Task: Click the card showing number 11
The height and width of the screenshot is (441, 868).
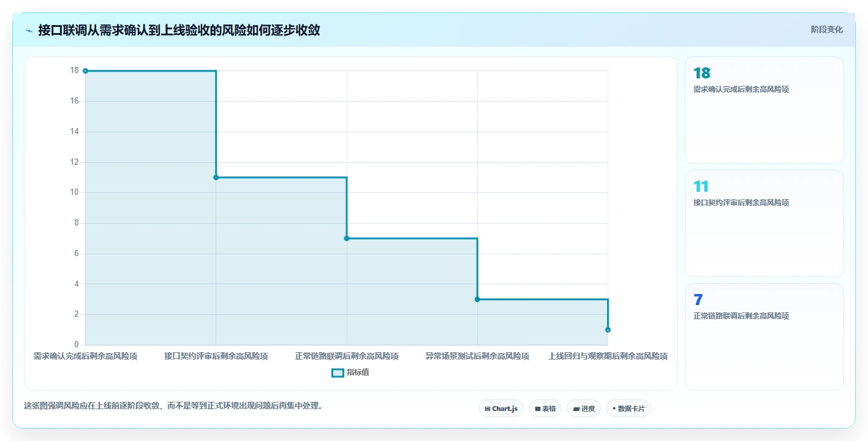Action: click(764, 223)
